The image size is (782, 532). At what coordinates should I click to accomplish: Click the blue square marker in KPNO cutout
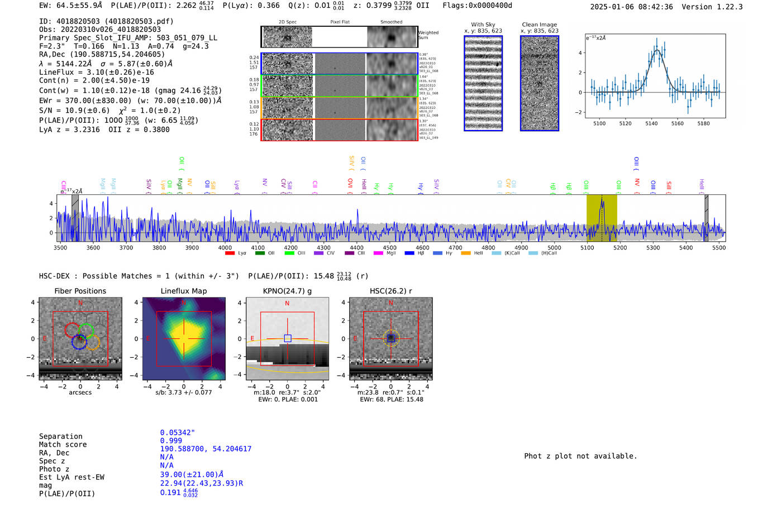(288, 338)
